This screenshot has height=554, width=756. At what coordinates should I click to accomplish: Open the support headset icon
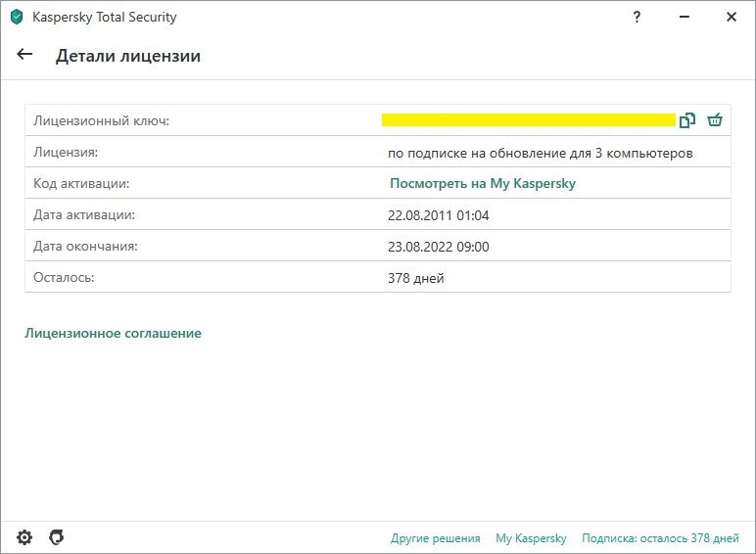point(57,536)
